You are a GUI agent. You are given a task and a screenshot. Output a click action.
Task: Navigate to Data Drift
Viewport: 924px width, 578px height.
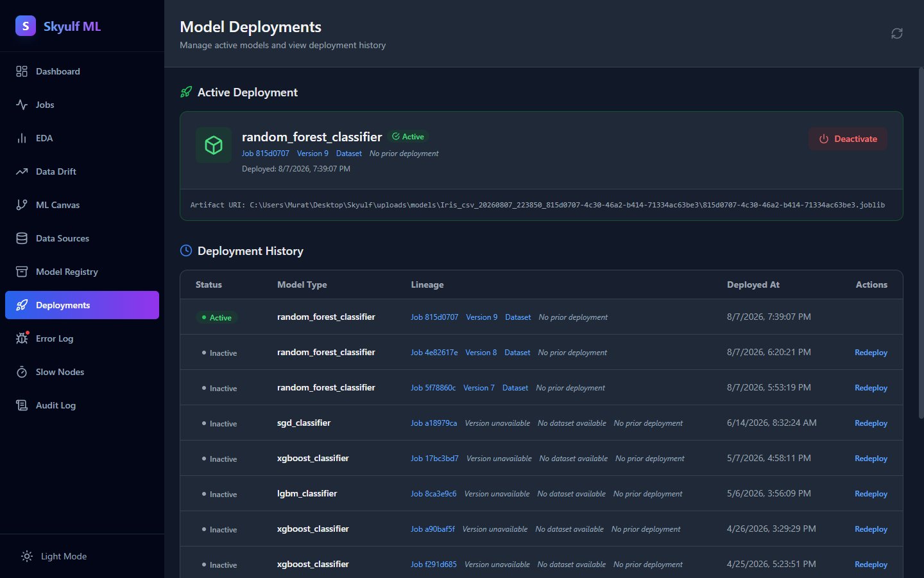pos(82,171)
